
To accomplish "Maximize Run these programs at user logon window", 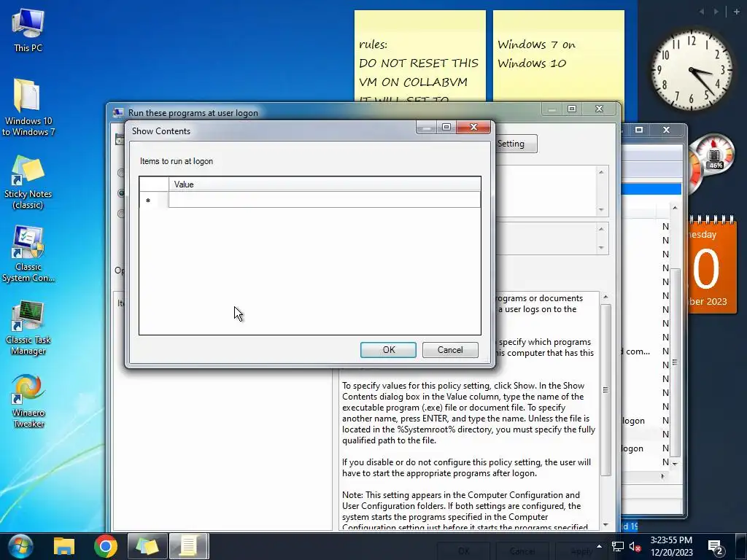I will point(572,109).
